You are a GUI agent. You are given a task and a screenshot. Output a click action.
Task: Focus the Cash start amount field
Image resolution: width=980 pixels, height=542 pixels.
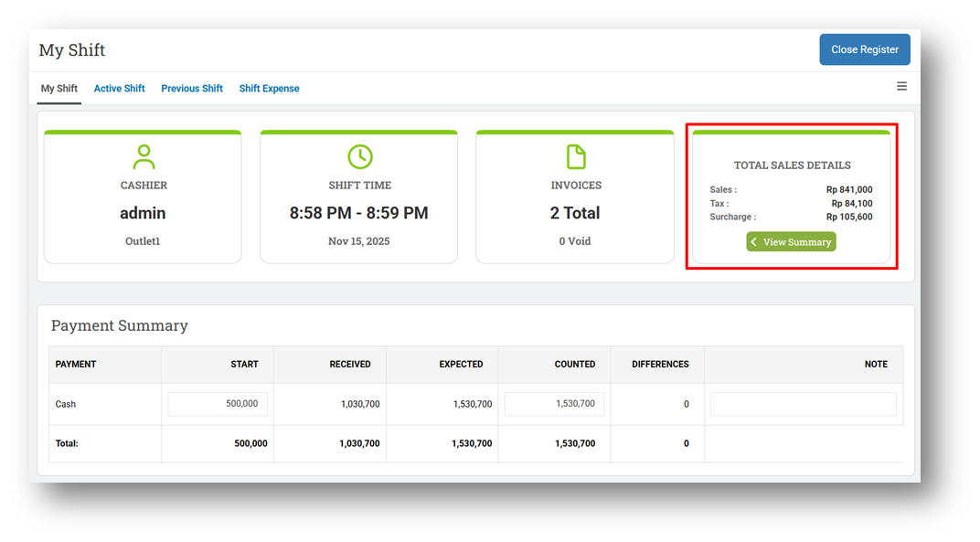click(x=218, y=404)
